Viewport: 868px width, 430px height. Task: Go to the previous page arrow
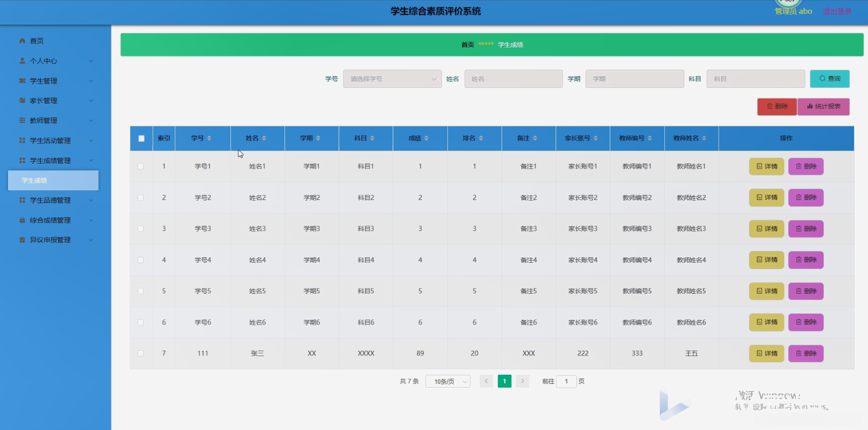tap(486, 381)
